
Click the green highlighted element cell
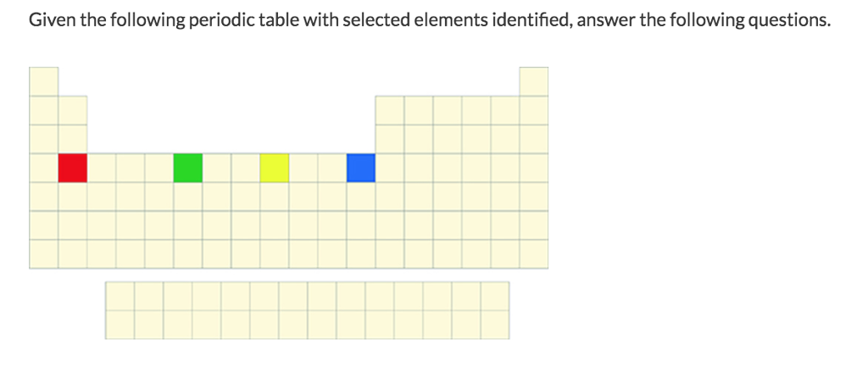point(187,168)
